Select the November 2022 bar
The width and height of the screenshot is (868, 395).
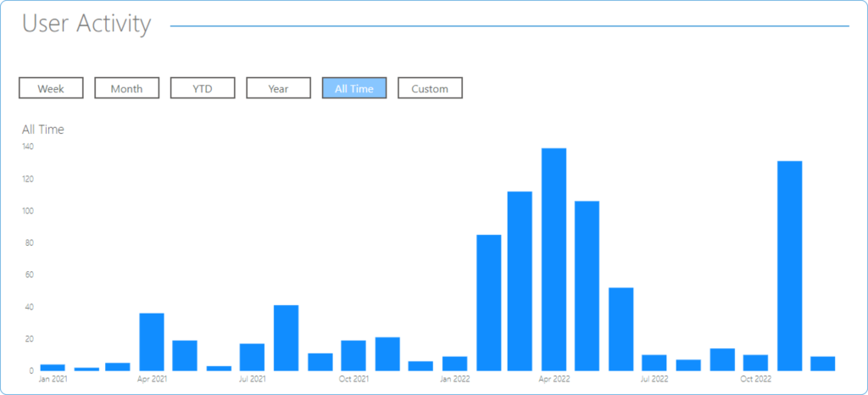[x=789, y=265]
